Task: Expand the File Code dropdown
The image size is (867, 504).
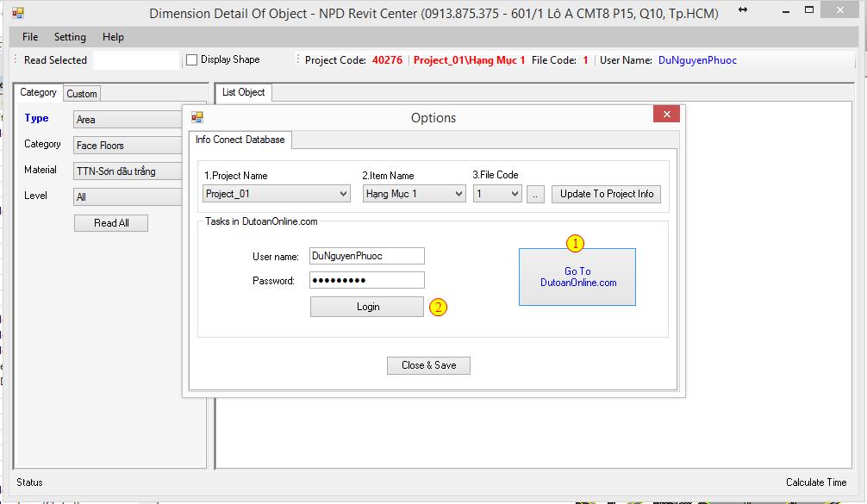Action: pos(497,194)
